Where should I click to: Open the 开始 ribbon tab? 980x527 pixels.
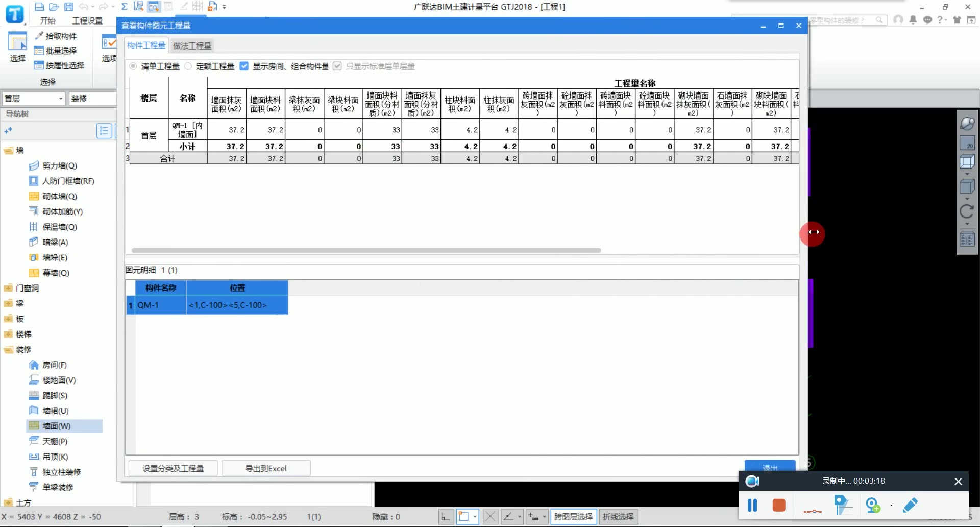point(47,20)
